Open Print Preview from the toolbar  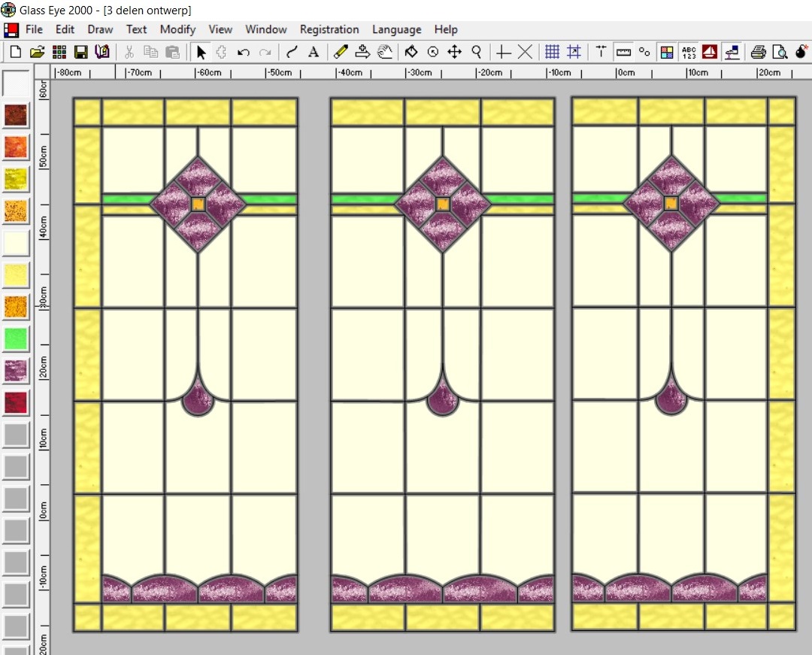tap(780, 52)
